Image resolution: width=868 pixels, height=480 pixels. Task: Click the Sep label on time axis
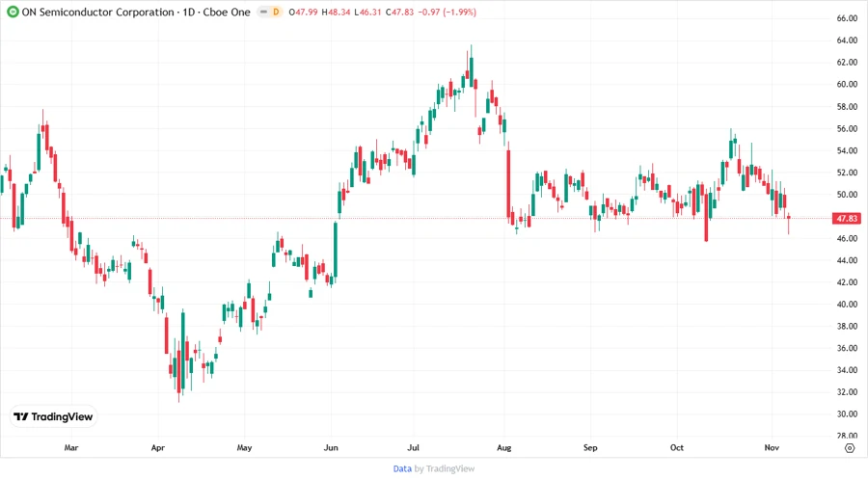coord(590,447)
